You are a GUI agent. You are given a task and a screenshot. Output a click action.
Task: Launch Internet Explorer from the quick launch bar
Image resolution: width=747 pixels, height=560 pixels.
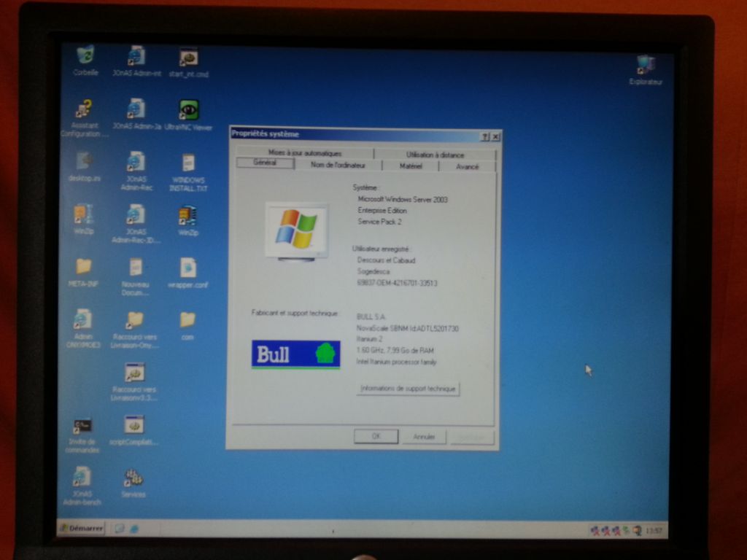point(134,529)
